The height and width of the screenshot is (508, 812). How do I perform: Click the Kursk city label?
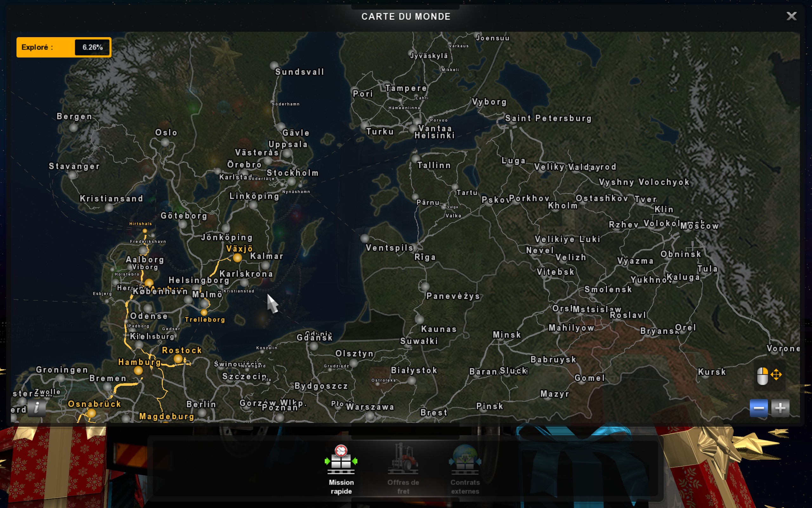[x=712, y=372]
